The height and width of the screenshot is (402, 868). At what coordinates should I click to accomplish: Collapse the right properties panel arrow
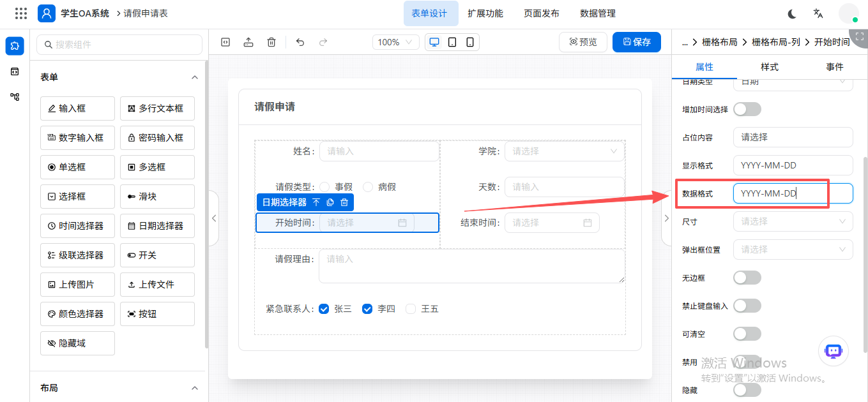click(x=666, y=218)
